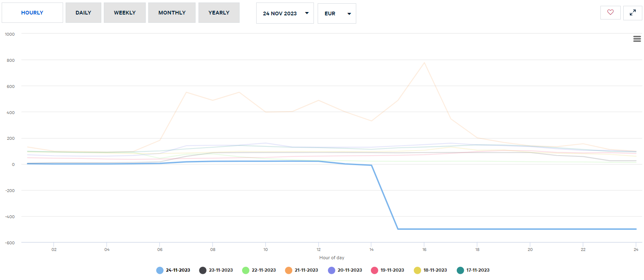Viewport: 644px width, 280px height.
Task: Open the EUR currency dropdown
Action: coord(336,14)
